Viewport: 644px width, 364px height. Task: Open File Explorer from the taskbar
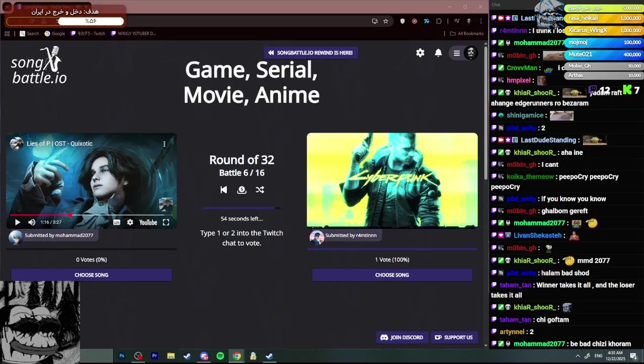point(171,356)
